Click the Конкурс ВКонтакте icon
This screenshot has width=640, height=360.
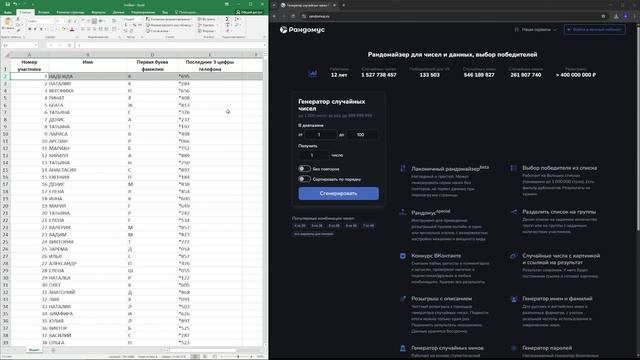click(x=403, y=256)
